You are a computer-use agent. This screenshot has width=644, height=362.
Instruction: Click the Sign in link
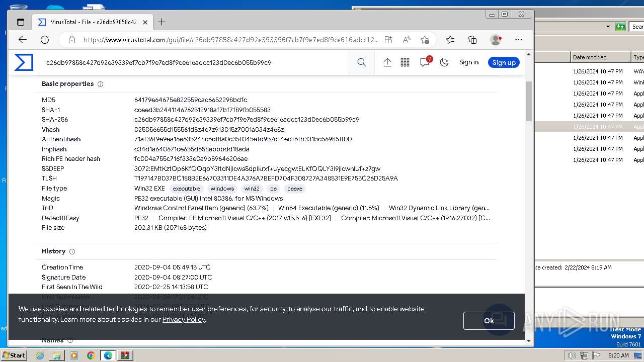point(468,62)
